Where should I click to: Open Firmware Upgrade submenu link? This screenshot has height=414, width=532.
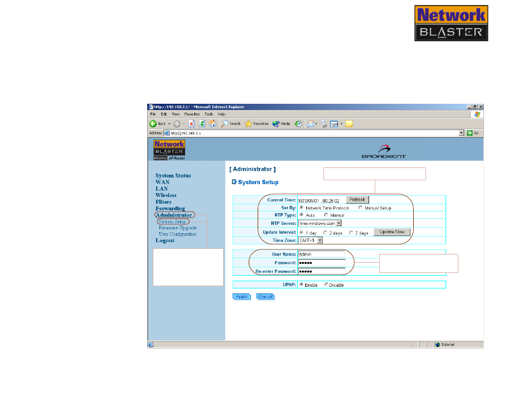(177, 228)
